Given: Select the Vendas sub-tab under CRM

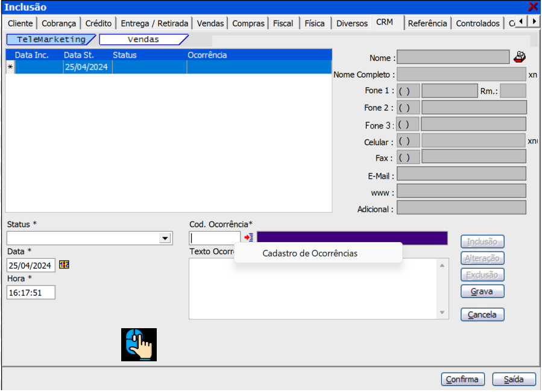Looking at the screenshot, I should tap(143, 40).
